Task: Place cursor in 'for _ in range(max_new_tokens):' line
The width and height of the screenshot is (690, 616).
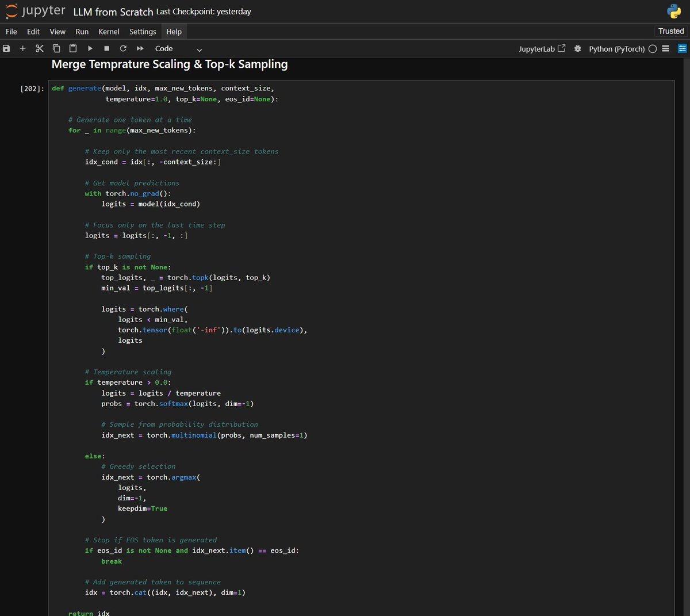Action: point(132,131)
